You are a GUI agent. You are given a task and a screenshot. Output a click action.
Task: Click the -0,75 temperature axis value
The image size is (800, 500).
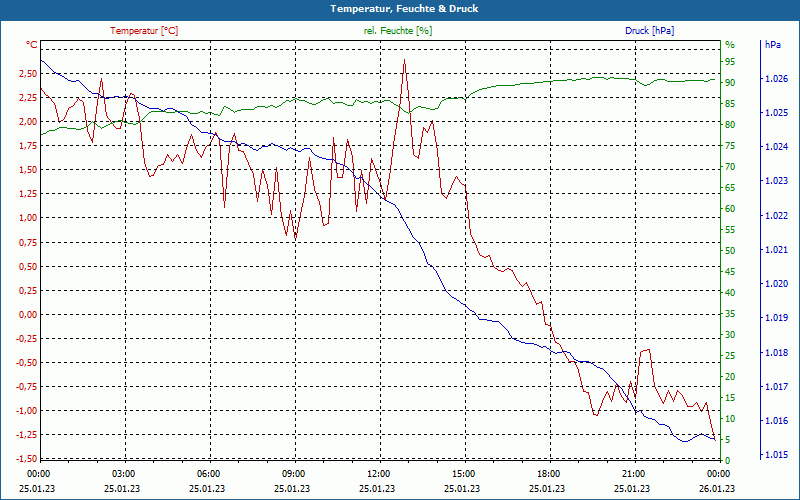click(27, 387)
